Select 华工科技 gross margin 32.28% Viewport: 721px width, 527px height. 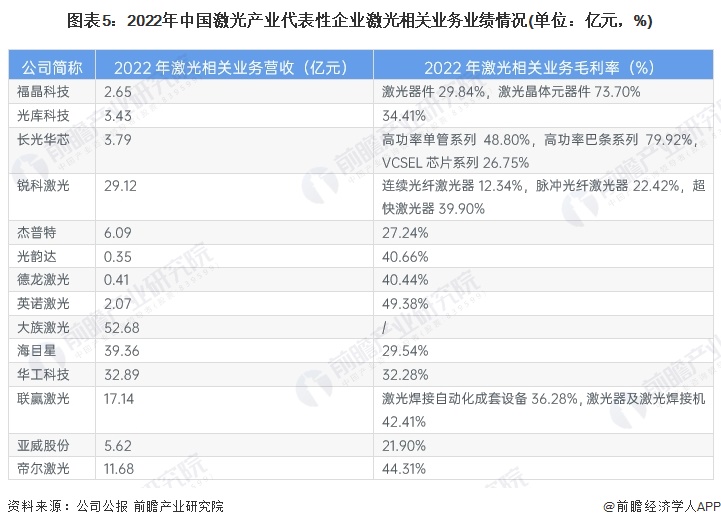pyautogui.click(x=405, y=374)
